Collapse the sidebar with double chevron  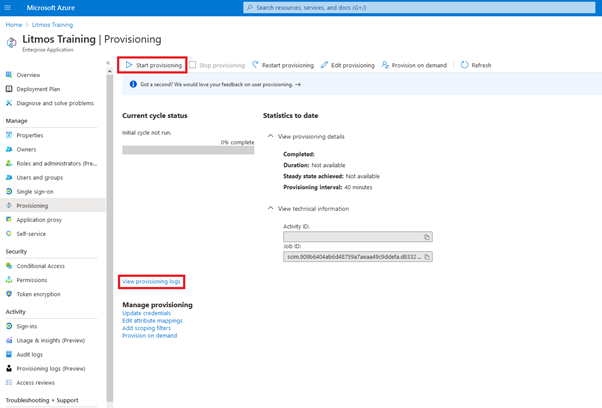[108, 63]
